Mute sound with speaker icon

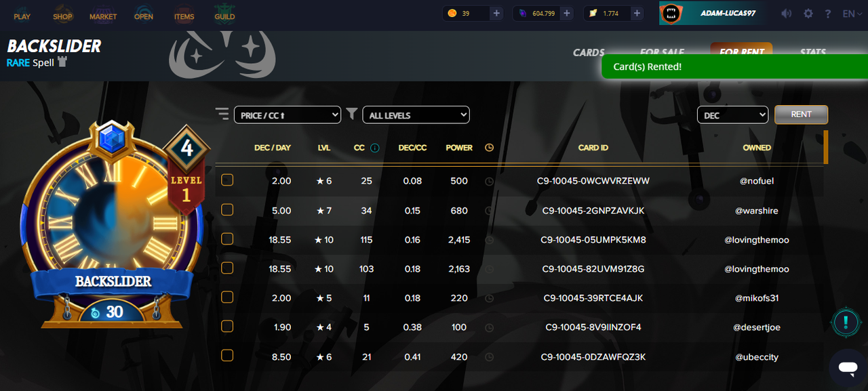click(x=786, y=14)
